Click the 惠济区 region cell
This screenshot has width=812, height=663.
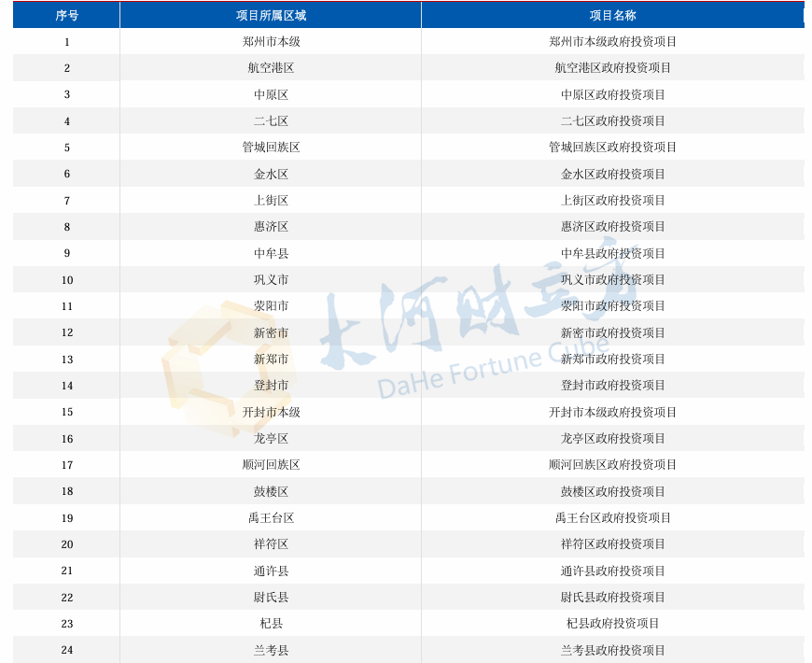tap(271, 227)
